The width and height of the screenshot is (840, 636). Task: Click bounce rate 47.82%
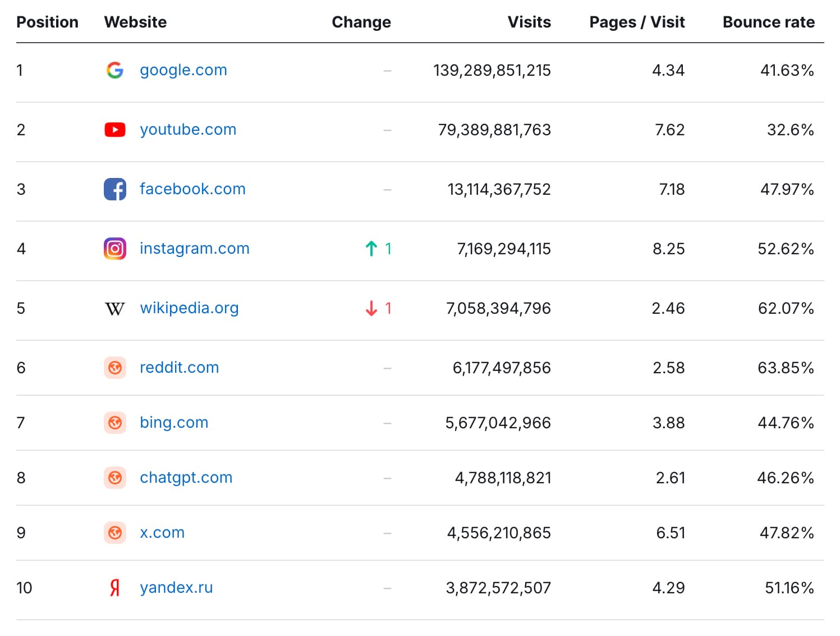coord(787,533)
